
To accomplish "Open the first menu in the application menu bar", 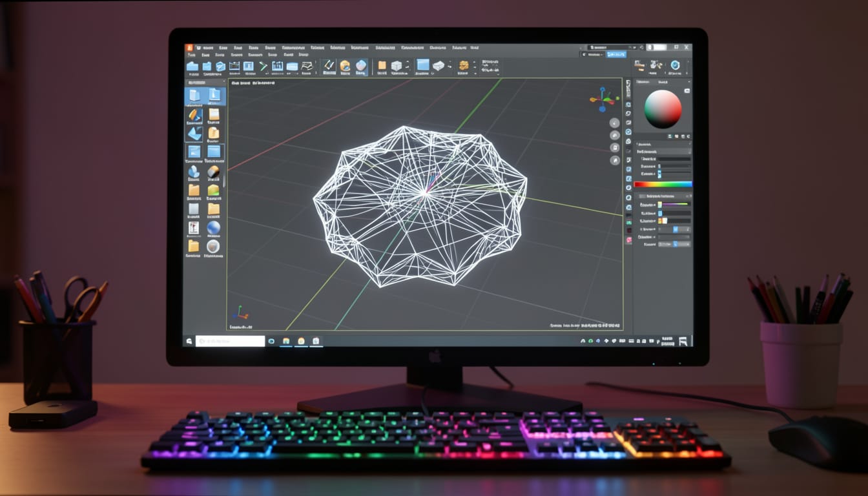I will [207, 47].
